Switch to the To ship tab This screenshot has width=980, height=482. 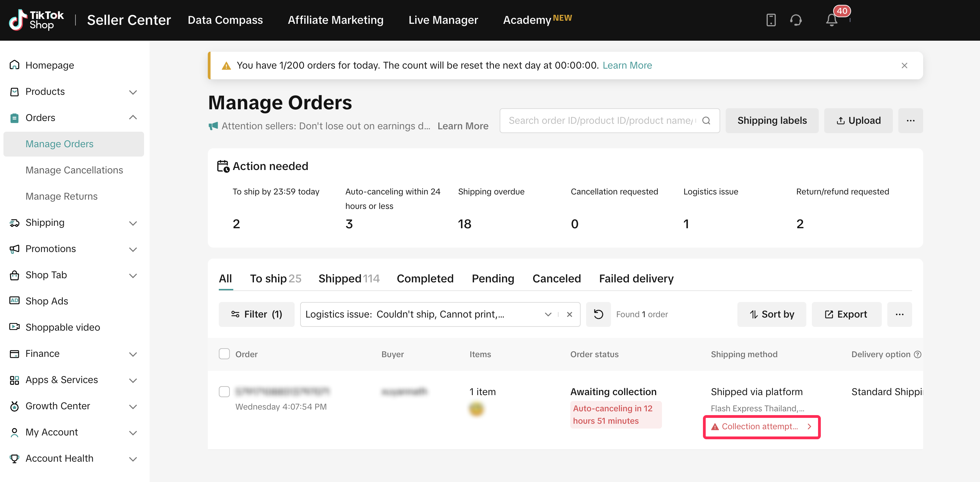pos(275,279)
